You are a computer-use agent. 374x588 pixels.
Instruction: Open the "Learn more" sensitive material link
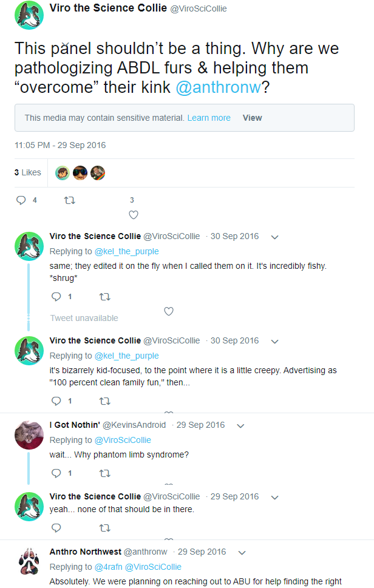click(x=209, y=118)
